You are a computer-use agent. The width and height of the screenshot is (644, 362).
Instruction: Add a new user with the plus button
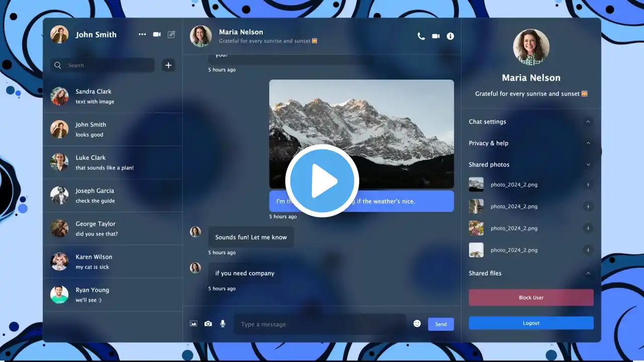point(169,65)
